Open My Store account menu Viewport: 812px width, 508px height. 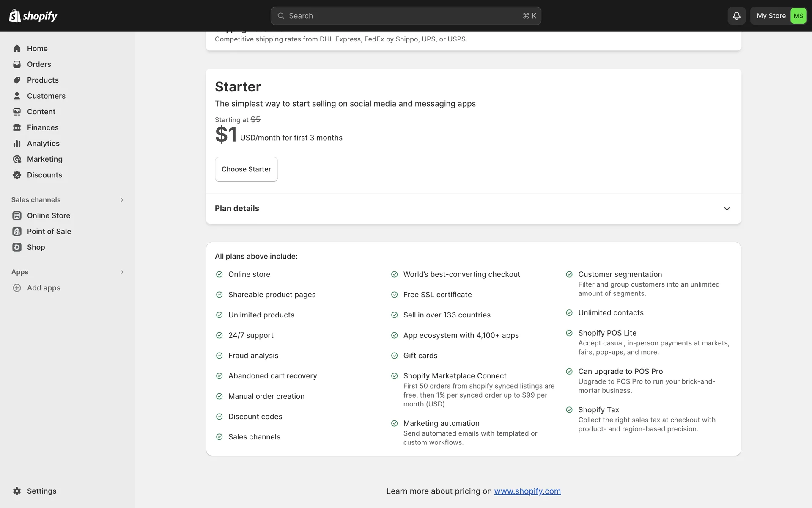(x=778, y=16)
